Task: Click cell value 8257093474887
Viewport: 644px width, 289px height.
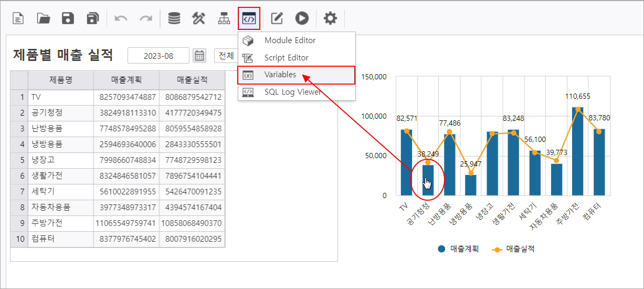Action: tap(126, 97)
